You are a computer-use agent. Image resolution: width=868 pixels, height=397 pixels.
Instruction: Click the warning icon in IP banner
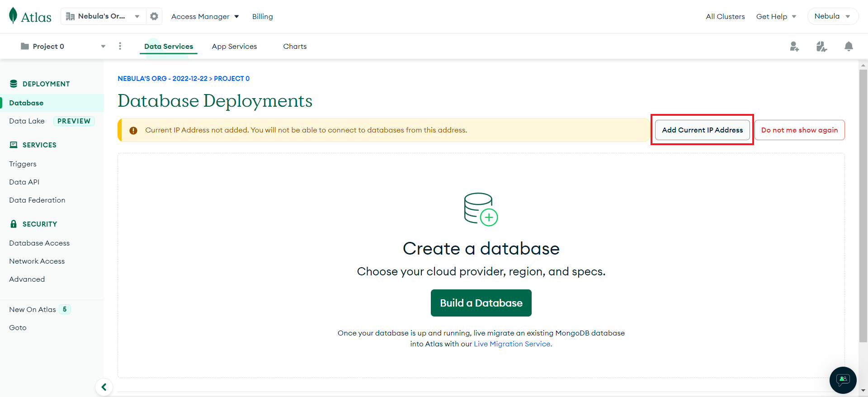pyautogui.click(x=133, y=130)
